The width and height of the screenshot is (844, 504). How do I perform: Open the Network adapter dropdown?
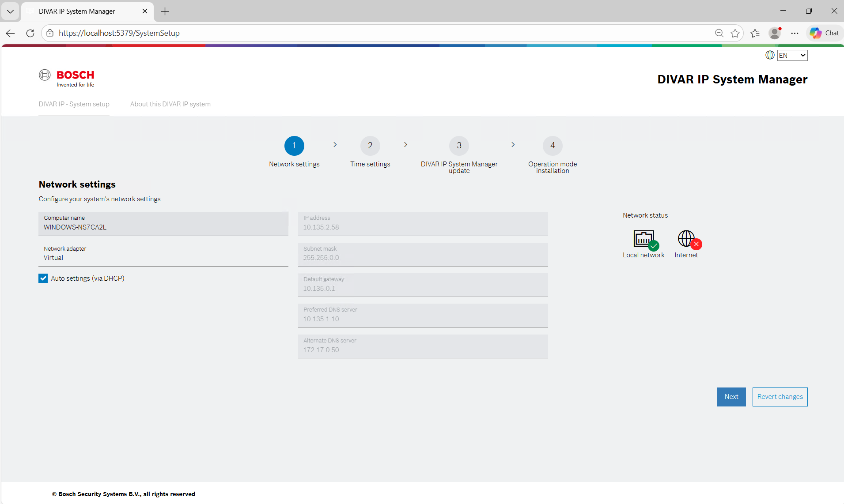click(x=163, y=255)
